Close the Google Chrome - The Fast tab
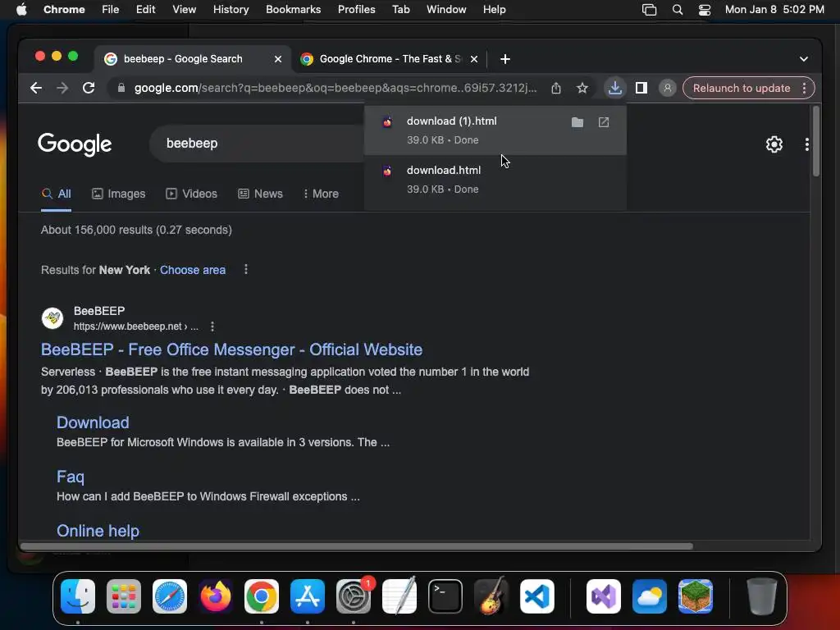 474,59
